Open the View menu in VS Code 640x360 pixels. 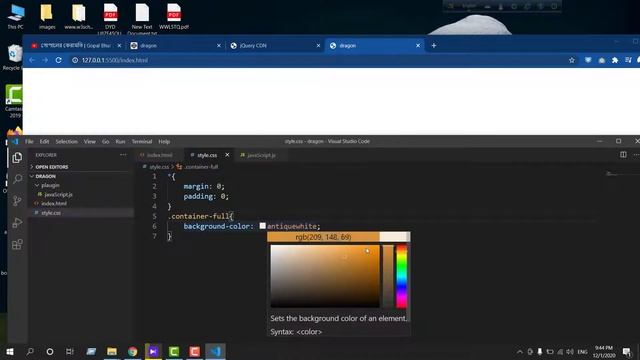point(90,141)
